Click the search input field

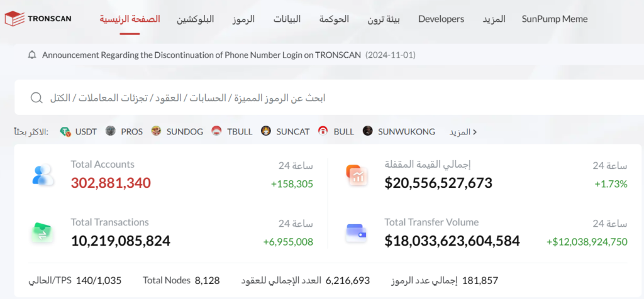[328, 98]
